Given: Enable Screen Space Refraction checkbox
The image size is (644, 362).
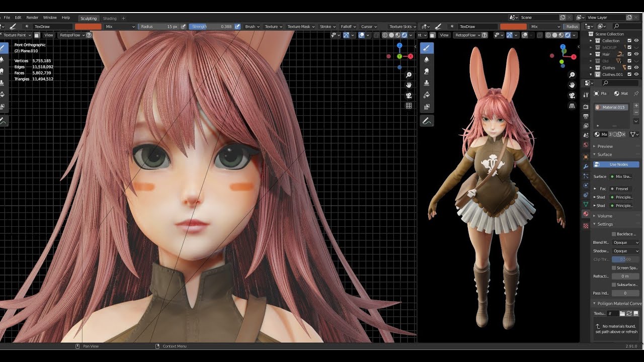Looking at the screenshot, I should (614, 268).
